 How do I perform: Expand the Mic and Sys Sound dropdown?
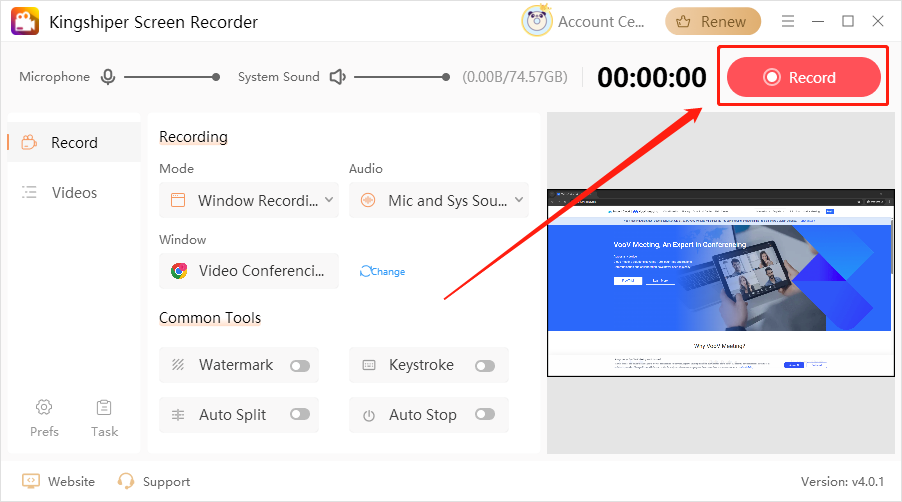click(x=439, y=200)
